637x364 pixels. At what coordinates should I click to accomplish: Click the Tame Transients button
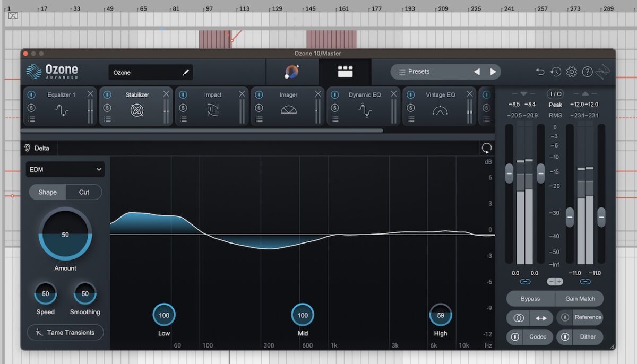coord(65,333)
